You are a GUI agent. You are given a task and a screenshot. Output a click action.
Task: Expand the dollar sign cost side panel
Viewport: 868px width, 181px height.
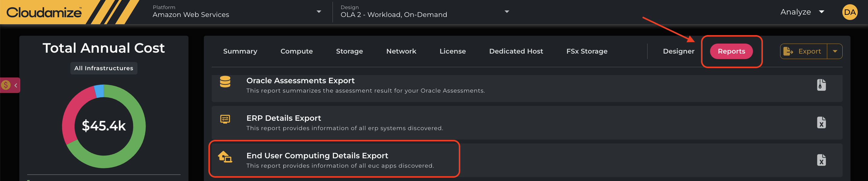[x=10, y=85]
